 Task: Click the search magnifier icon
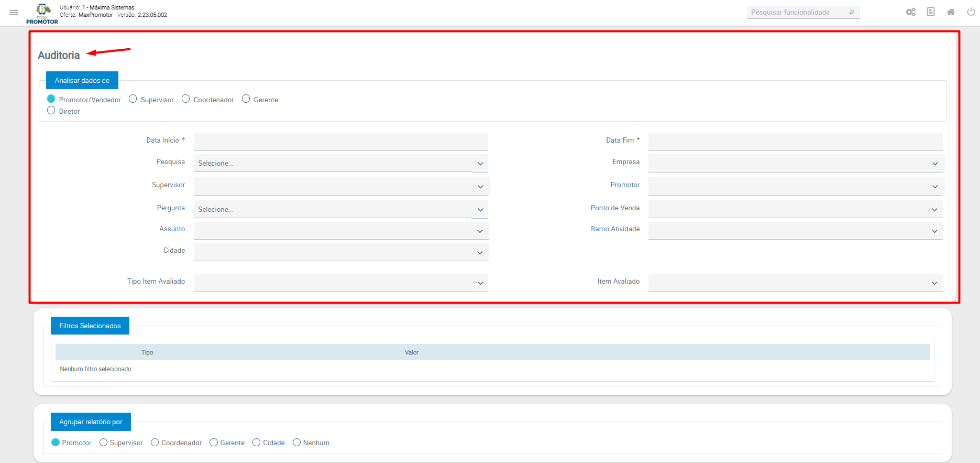[852, 12]
